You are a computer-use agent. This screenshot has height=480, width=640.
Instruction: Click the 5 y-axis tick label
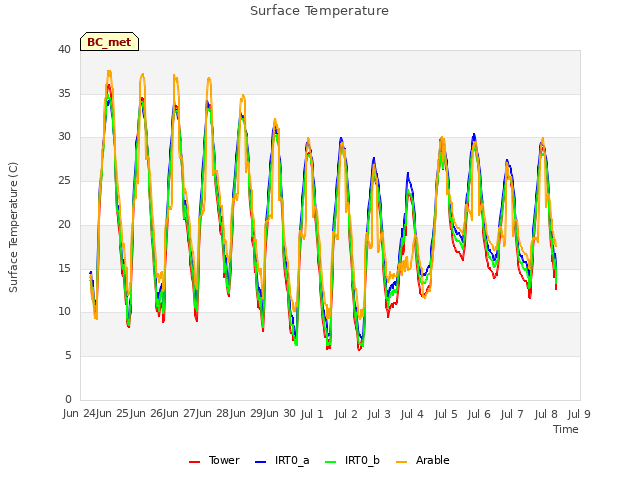[x=68, y=356]
